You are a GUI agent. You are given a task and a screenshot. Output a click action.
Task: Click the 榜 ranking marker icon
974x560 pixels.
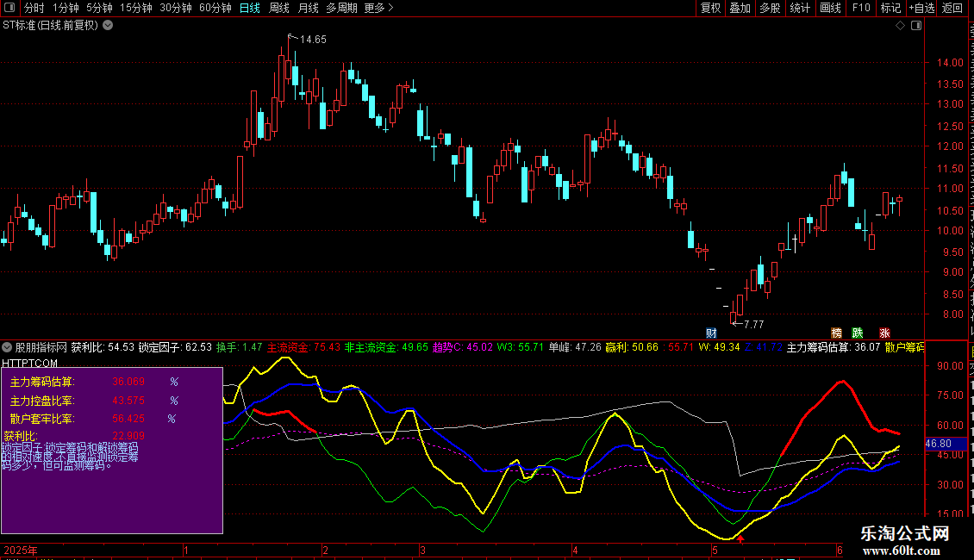click(x=837, y=333)
